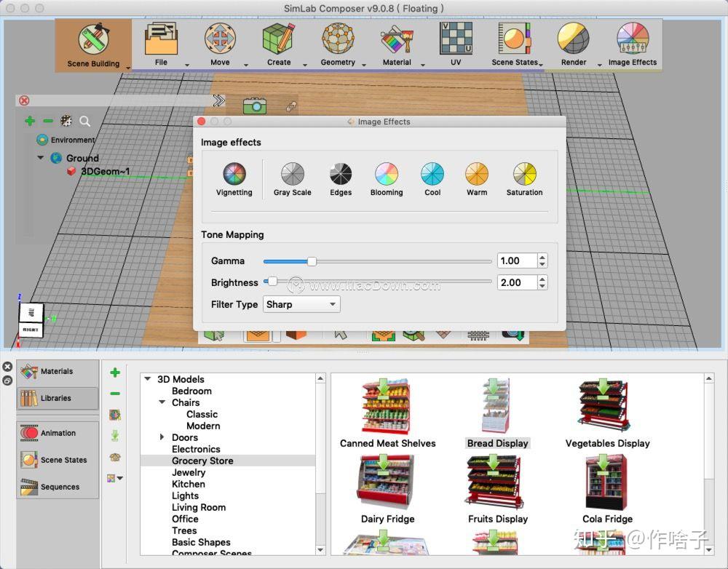This screenshot has height=569, width=728.
Task: Select Kitchen library category
Action: tap(189, 484)
